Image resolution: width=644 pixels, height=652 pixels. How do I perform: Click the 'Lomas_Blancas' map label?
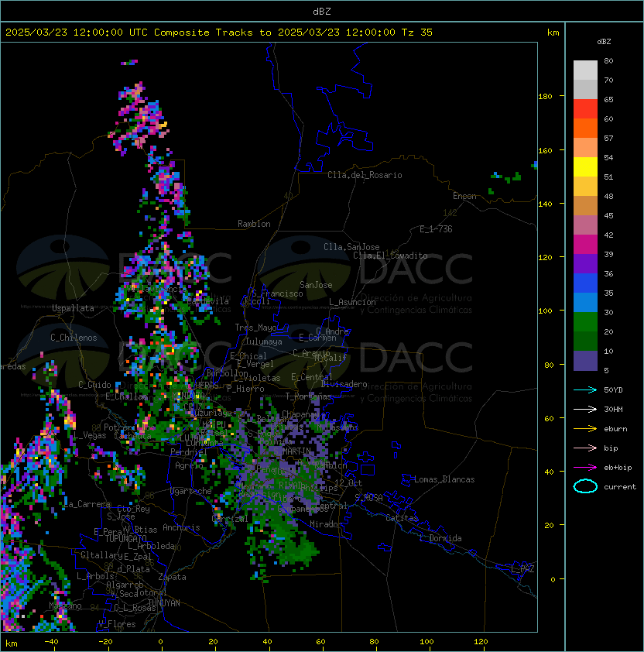[x=444, y=479]
